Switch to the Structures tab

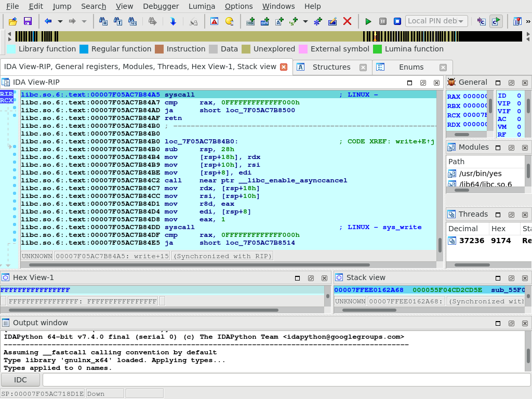(x=331, y=67)
